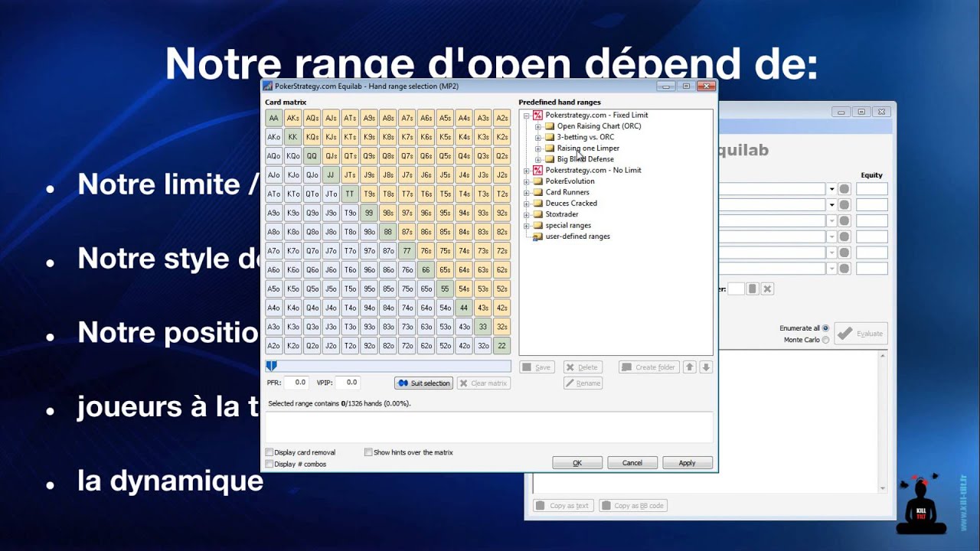Click the first Equity field in Equilab window
The height and width of the screenshot is (551, 980).
[872, 189]
